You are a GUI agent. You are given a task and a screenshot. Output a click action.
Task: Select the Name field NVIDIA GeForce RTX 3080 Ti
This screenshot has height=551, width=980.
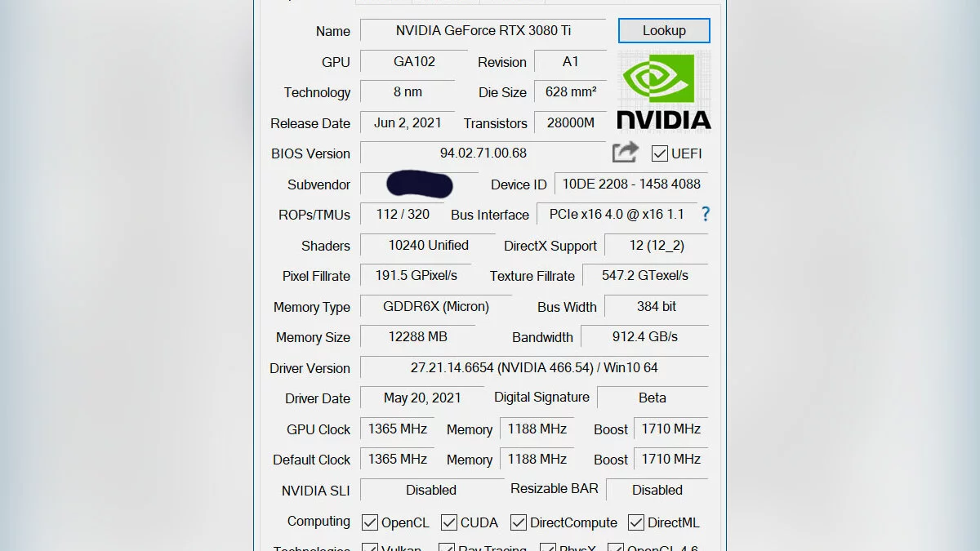tap(483, 31)
